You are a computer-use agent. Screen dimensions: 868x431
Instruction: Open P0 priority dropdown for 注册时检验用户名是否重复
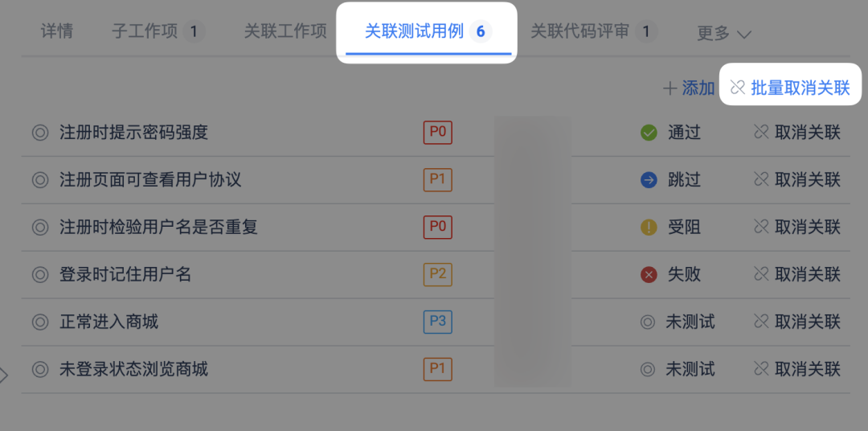tap(437, 228)
